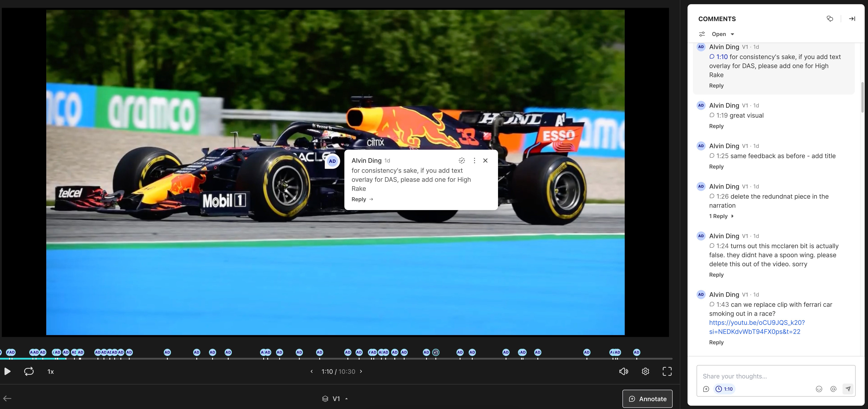The width and height of the screenshot is (868, 409).
Task: Go to next frame arrow
Action: (361, 371)
